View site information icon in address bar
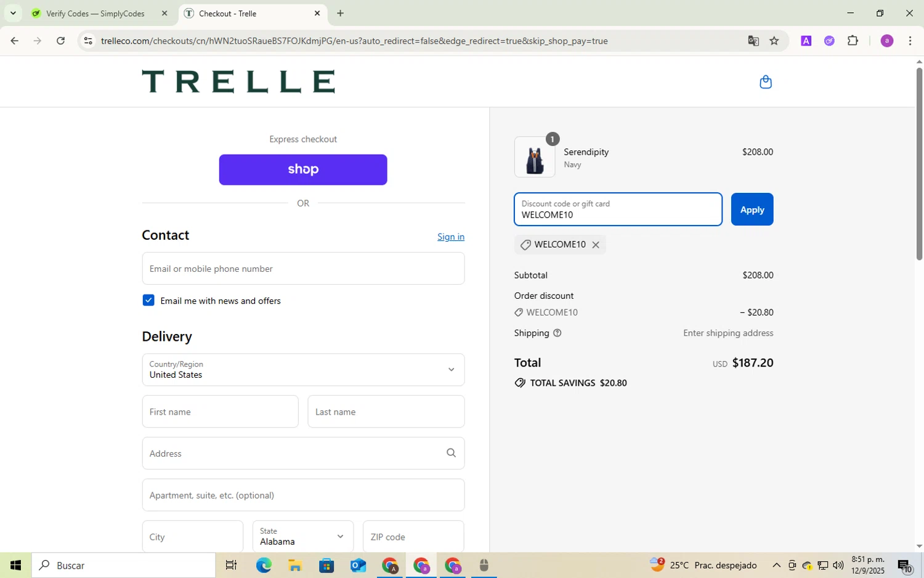The width and height of the screenshot is (924, 578). point(88,41)
